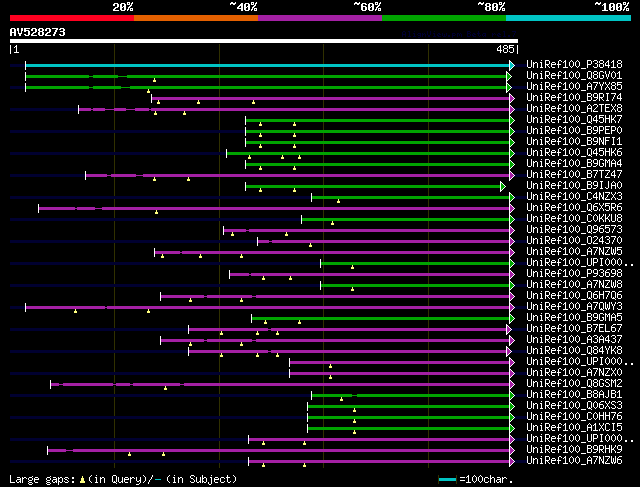Image resolution: width=640 pixels, height=487 pixels.
Task: Select the UniRef100_A7NZW5 label
Action: [574, 252]
